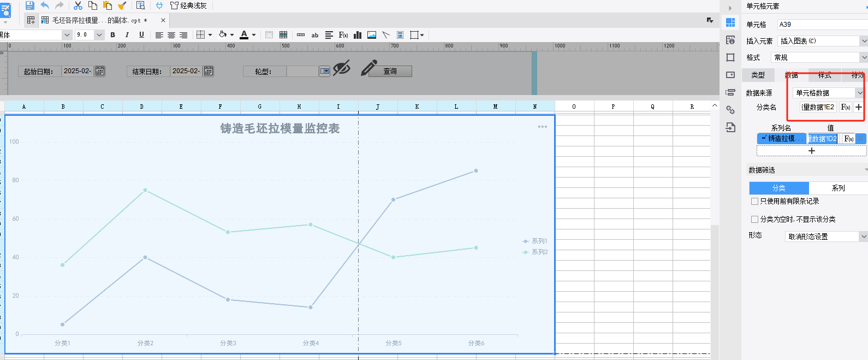This screenshot has width=868, height=360.
Task: Open end date calendar picker
Action: pyautogui.click(x=209, y=71)
